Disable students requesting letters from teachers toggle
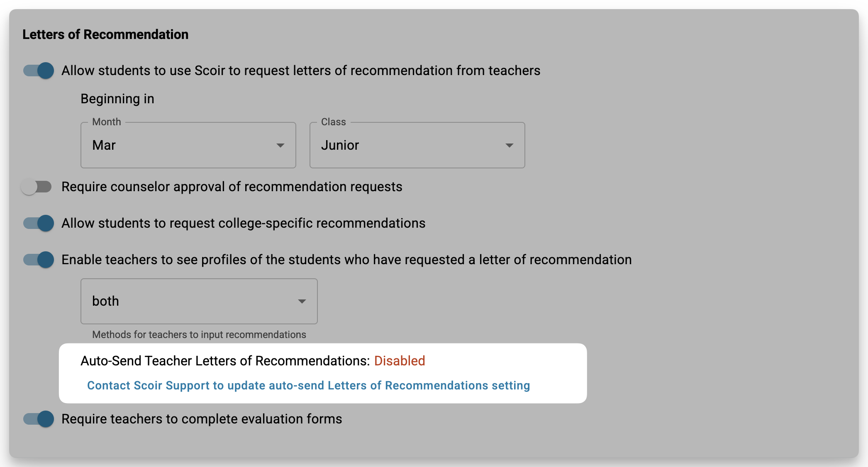The image size is (868, 467). pos(39,71)
